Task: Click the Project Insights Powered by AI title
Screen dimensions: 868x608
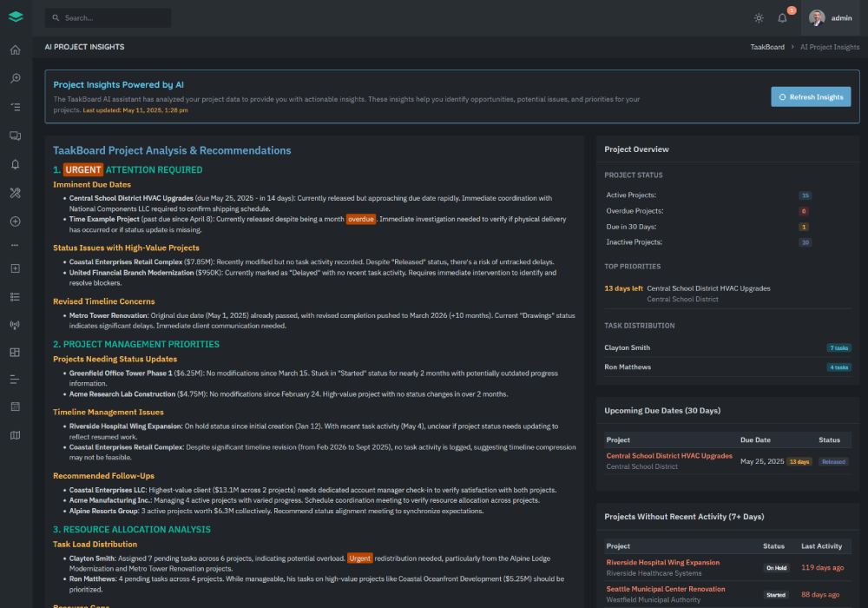Action: coord(118,85)
